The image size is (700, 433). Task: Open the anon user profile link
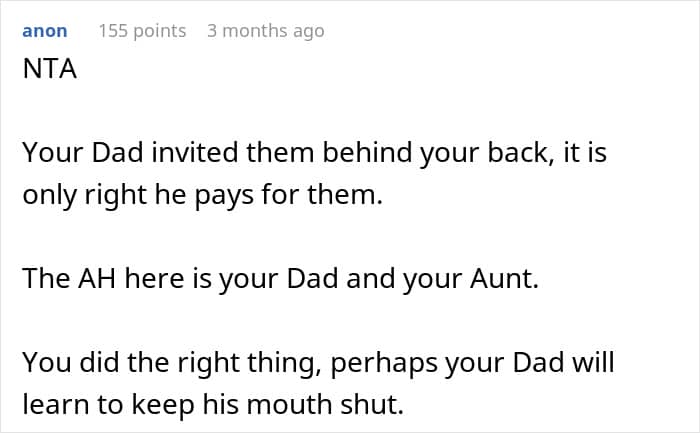[x=45, y=31]
